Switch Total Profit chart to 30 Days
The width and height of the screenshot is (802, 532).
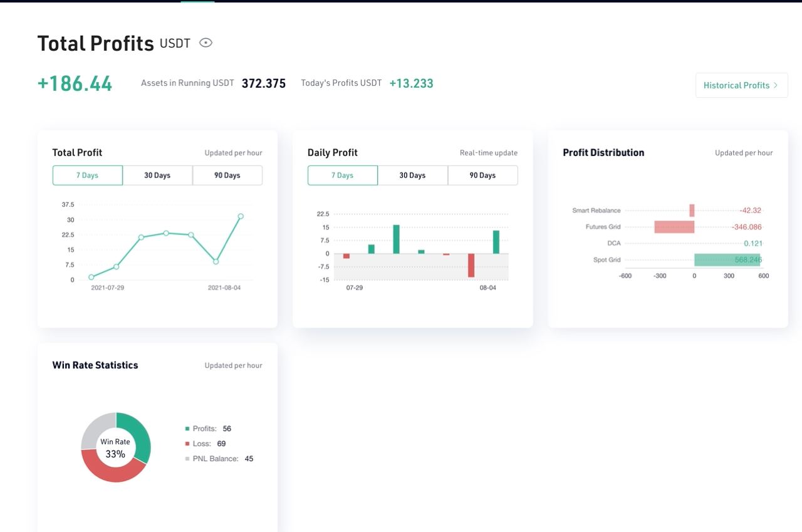pos(157,175)
